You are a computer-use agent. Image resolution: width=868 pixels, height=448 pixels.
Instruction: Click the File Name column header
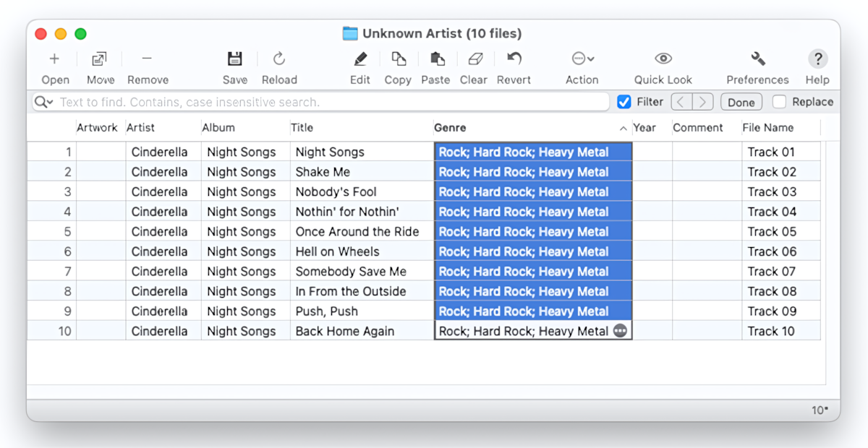781,128
